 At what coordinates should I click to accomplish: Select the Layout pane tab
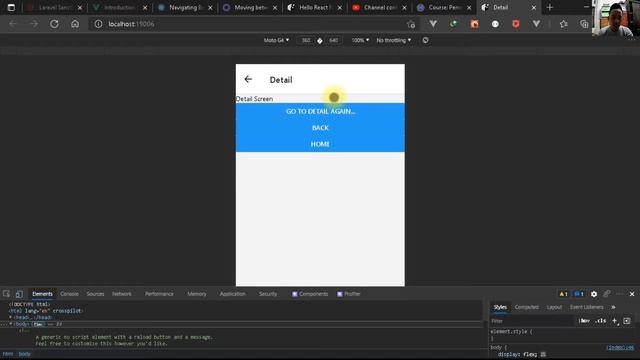pyautogui.click(x=554, y=307)
